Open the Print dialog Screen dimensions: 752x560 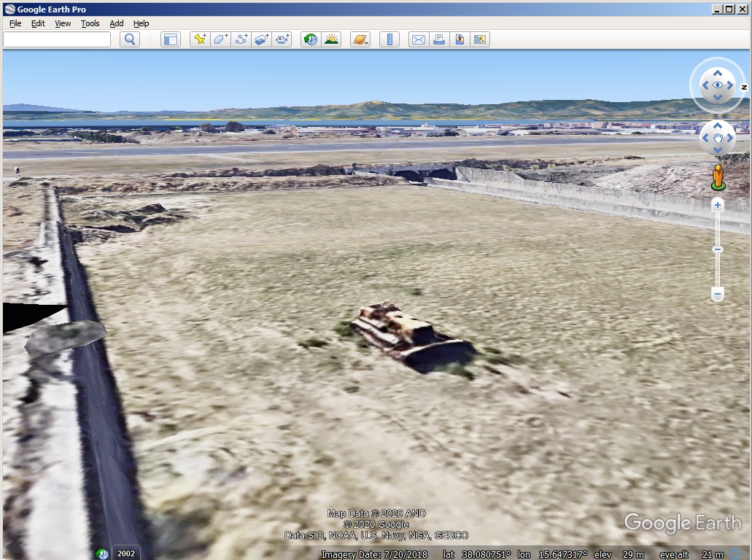[x=438, y=39]
